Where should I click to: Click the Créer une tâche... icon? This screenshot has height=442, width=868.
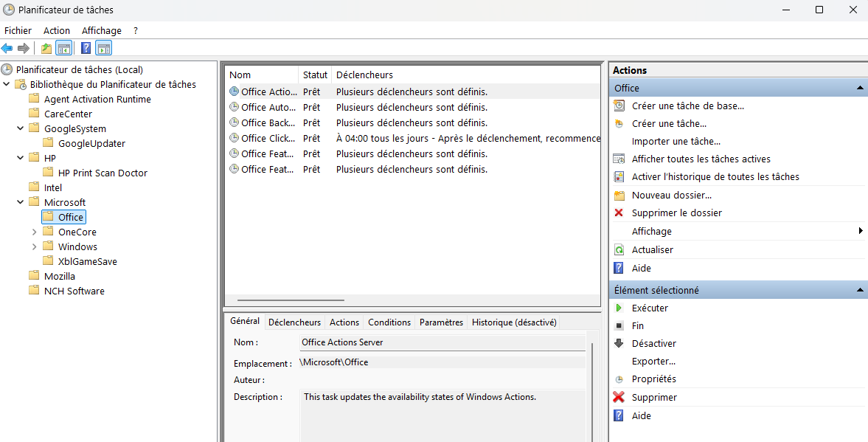[x=619, y=123]
